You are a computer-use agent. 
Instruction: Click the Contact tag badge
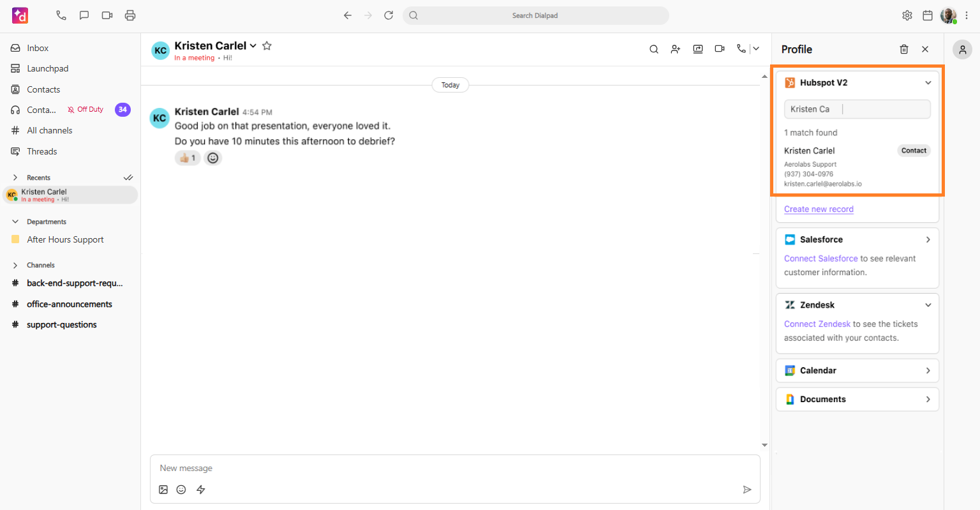(914, 151)
